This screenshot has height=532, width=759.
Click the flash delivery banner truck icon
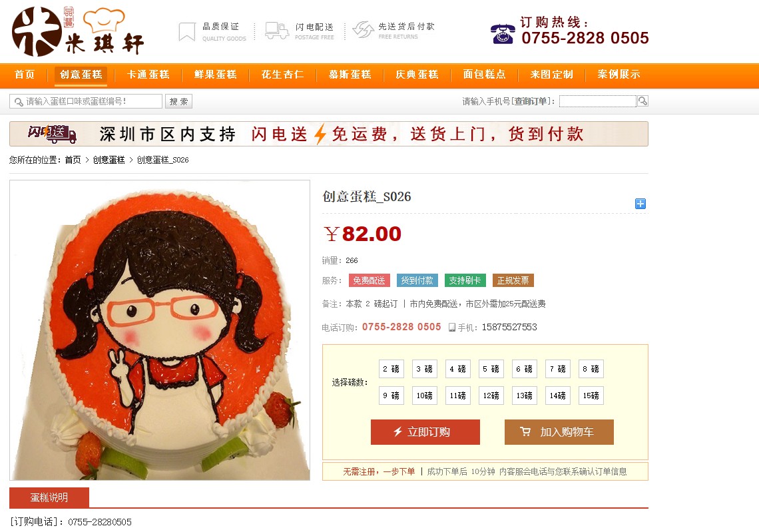[53, 134]
